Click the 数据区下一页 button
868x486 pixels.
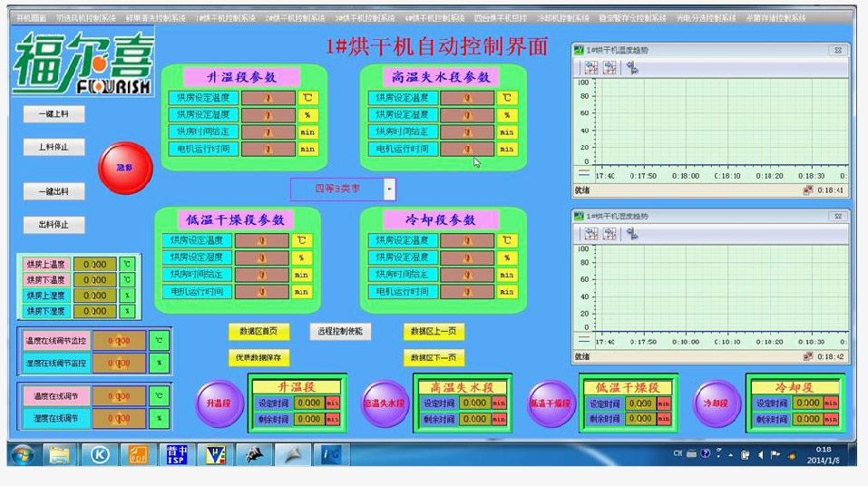point(434,357)
